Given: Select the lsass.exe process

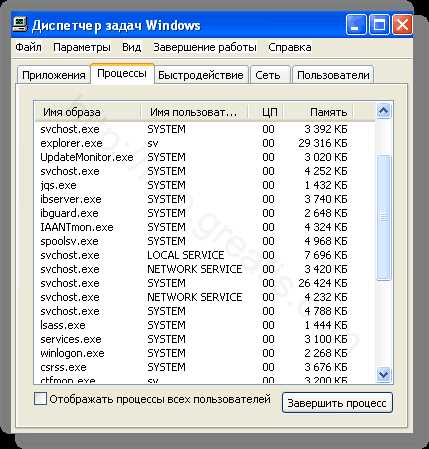Looking at the screenshot, I should (x=205, y=325).
